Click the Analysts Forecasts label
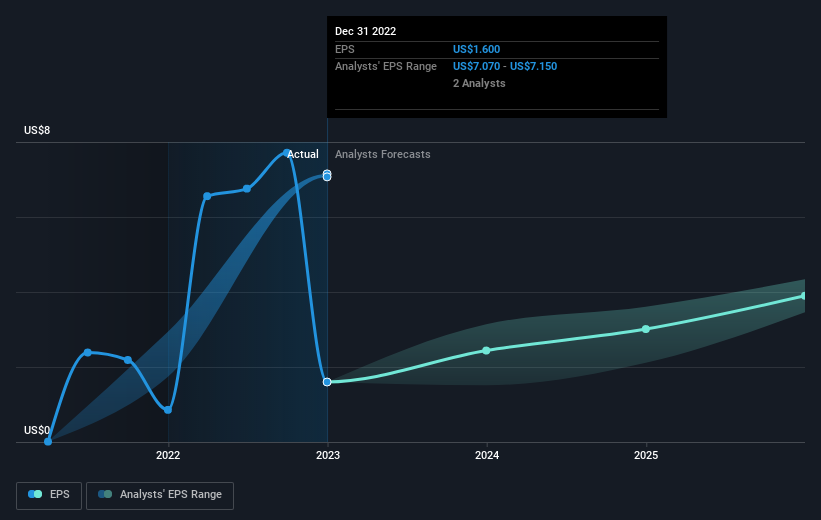Viewport: 821px width, 520px height. coord(383,154)
